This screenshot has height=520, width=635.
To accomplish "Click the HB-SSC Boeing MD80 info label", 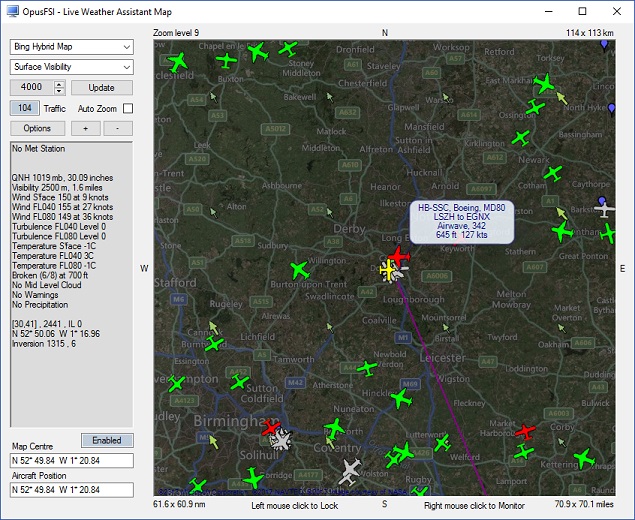I will click(462, 222).
